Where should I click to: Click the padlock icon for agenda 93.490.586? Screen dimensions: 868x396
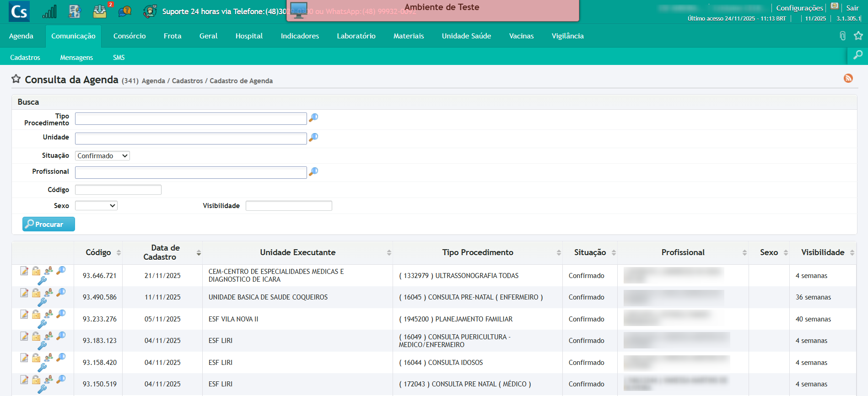(x=36, y=293)
